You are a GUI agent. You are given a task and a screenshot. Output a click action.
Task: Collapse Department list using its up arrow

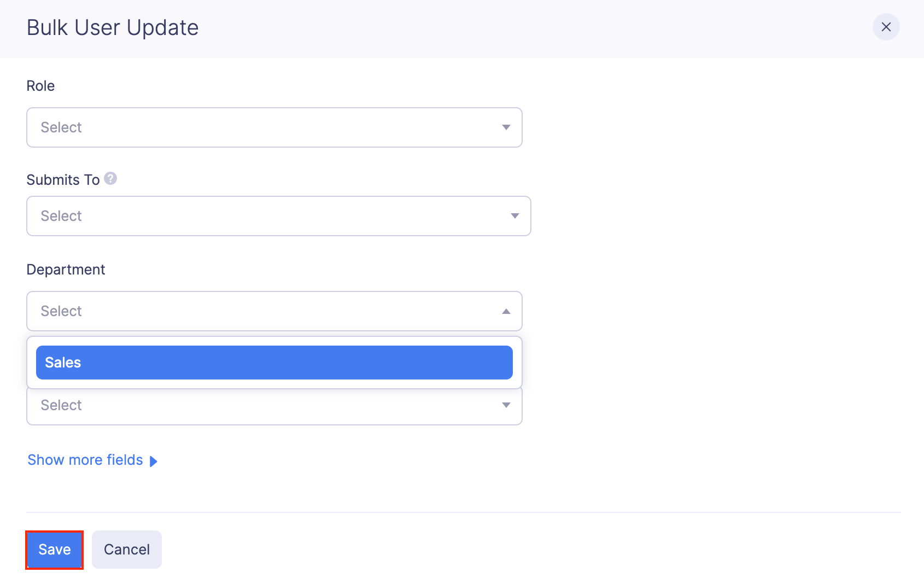506,311
